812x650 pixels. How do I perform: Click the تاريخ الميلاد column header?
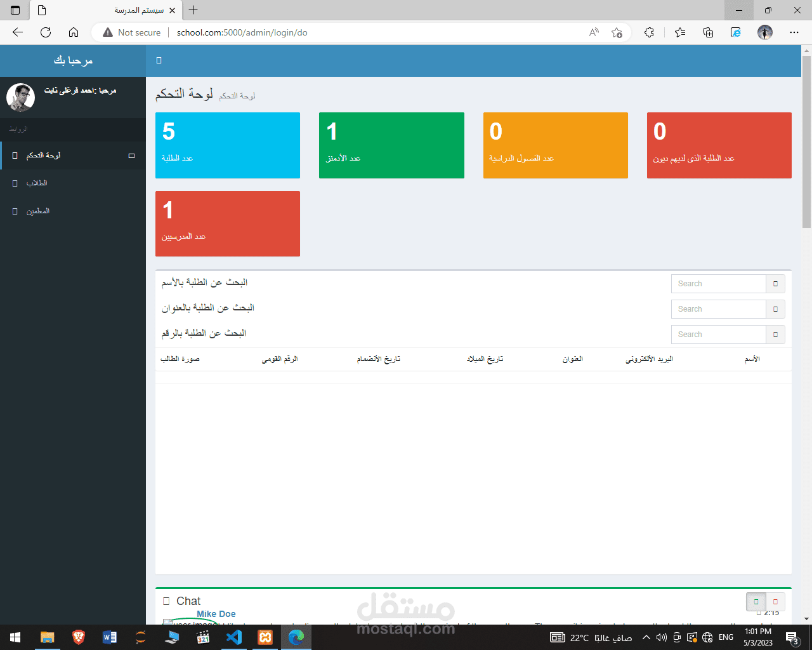[485, 359]
